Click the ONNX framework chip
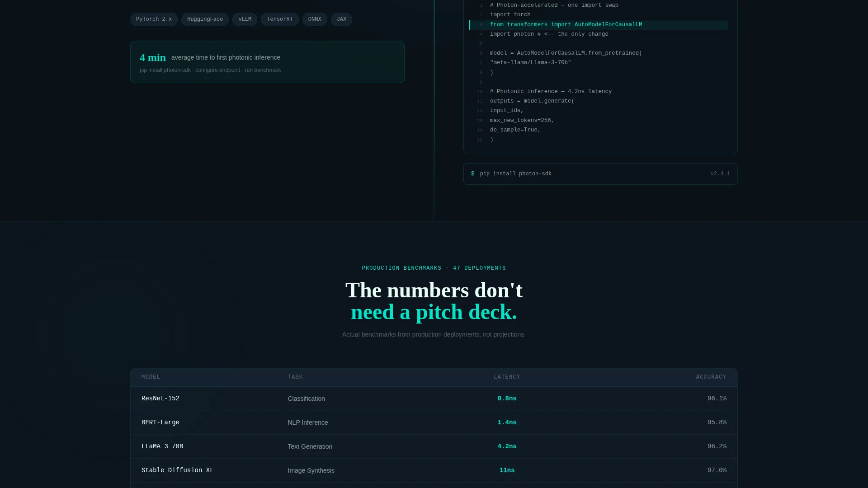Screen dimensions: 868x488 coord(315,19)
